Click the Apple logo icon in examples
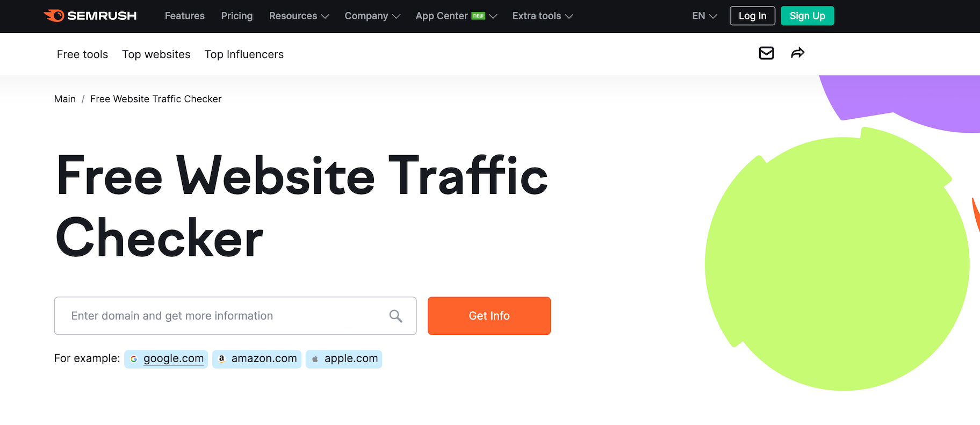The width and height of the screenshot is (980, 425). [315, 359]
